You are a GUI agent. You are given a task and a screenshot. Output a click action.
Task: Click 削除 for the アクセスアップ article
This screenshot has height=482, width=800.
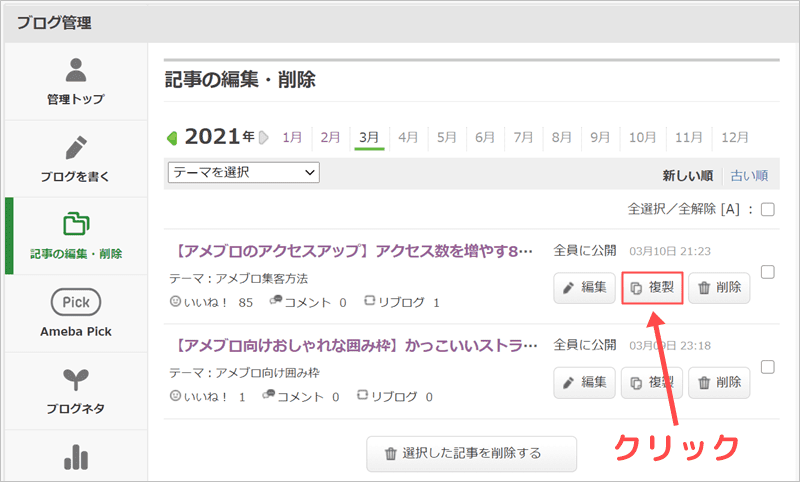point(719,288)
